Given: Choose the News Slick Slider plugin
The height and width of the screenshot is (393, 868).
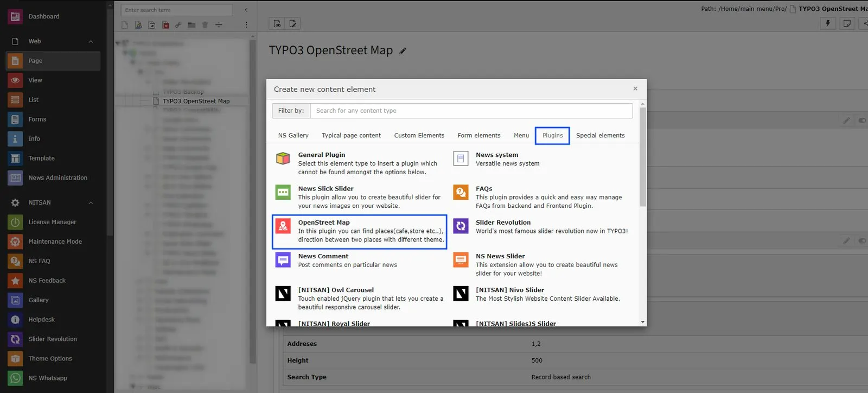Looking at the screenshot, I should [x=360, y=197].
